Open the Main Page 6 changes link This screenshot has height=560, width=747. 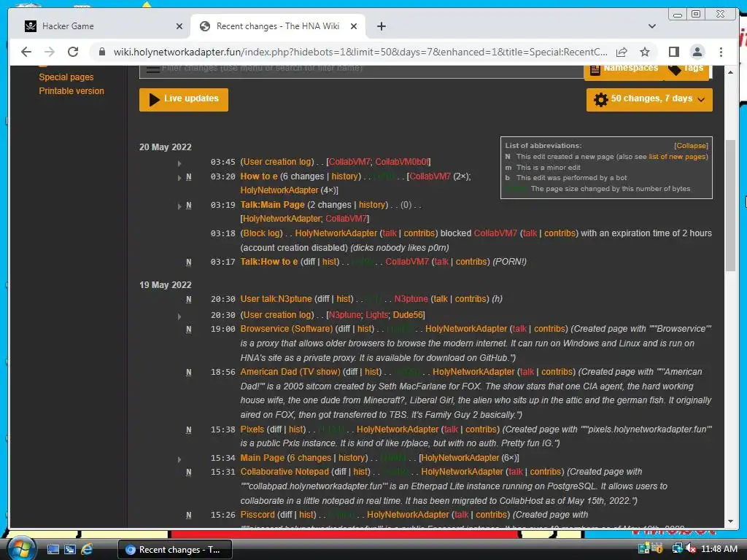click(310, 458)
